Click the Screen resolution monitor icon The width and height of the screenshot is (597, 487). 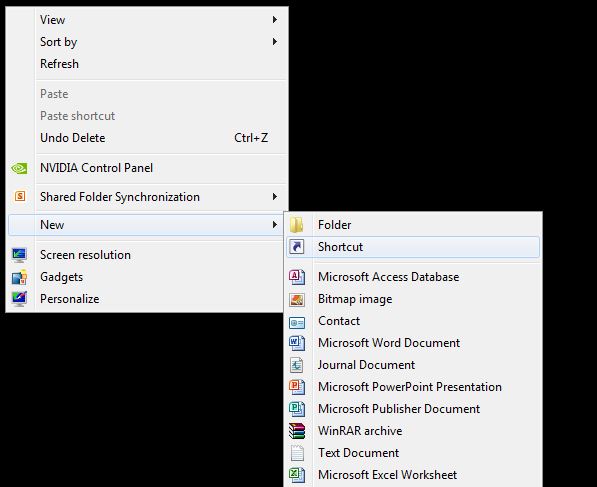(x=19, y=255)
